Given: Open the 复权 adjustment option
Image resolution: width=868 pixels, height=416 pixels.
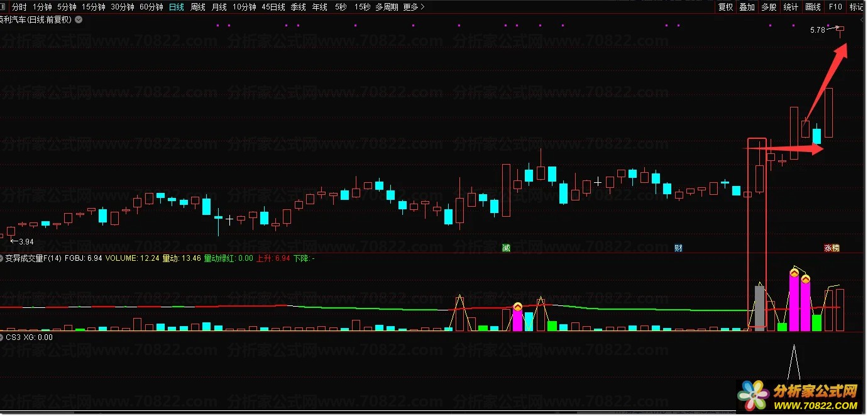Looking at the screenshot, I should (726, 7).
